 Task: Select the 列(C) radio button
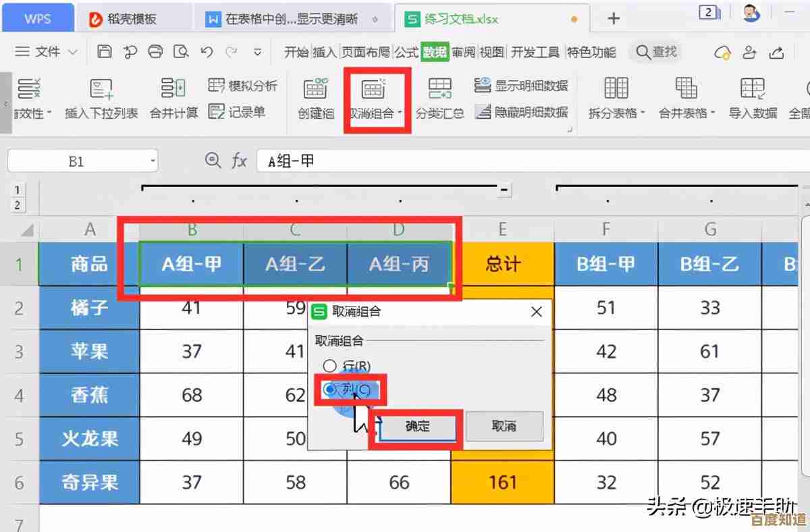coord(329,390)
